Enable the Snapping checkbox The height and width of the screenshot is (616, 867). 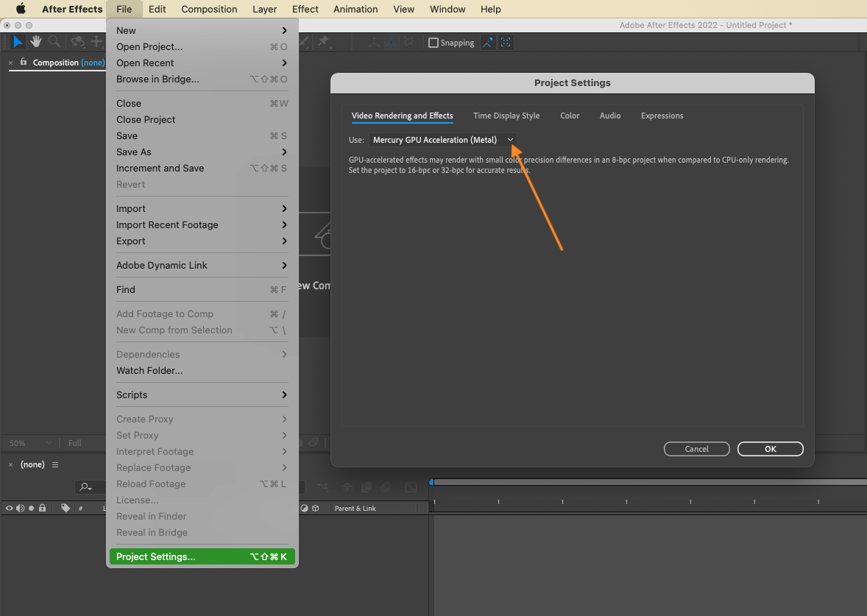click(x=433, y=43)
